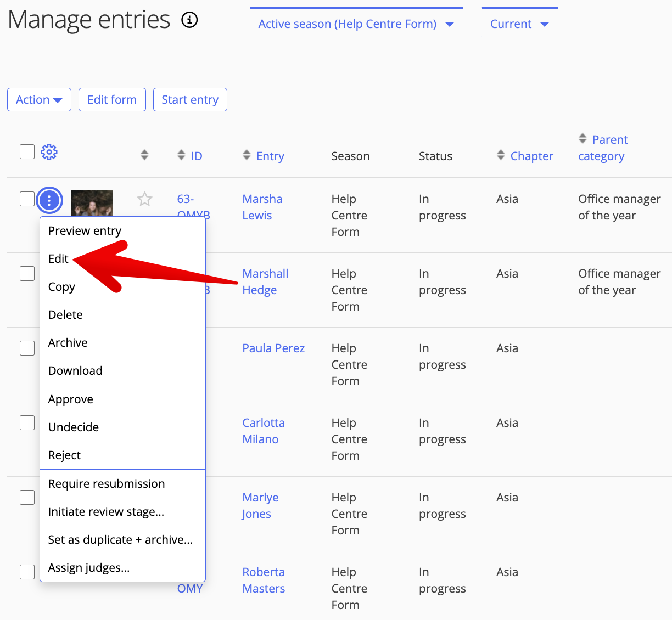Choose Require resubmission from the menu

(122, 484)
